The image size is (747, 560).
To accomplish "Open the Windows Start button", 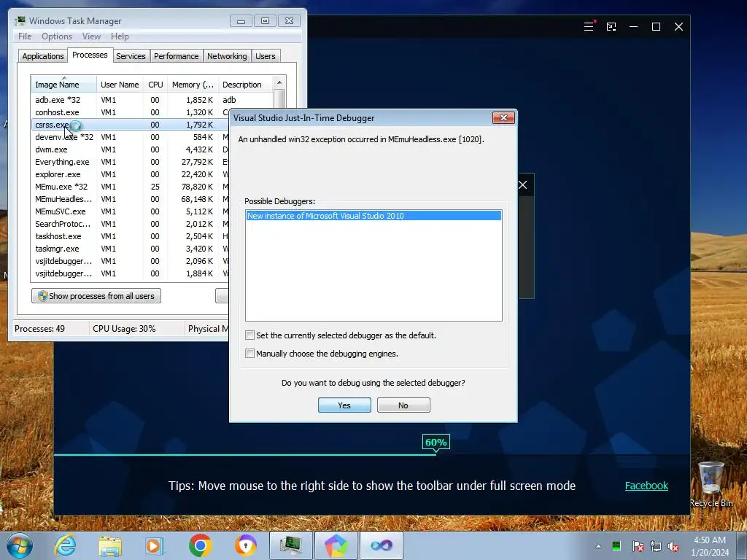I will coord(19,545).
